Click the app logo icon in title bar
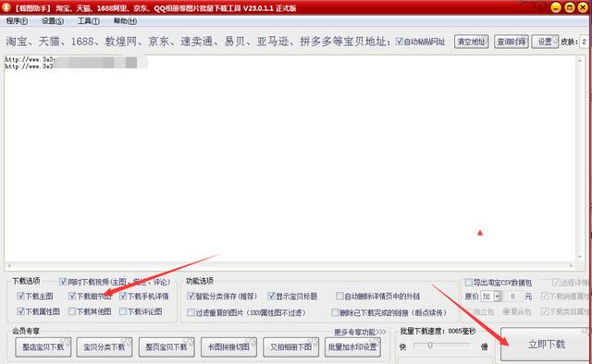This screenshot has width=592, height=364. (6, 6)
